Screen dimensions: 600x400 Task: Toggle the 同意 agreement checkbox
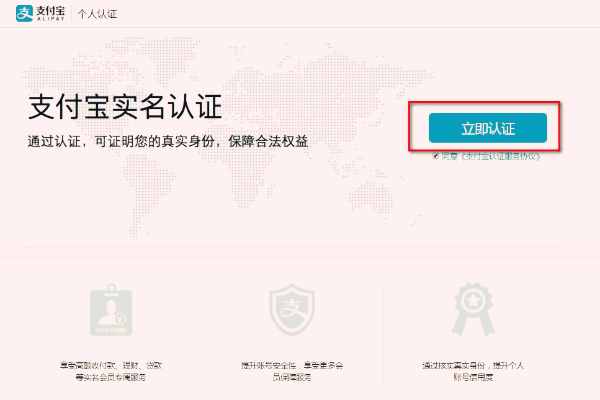[435, 157]
